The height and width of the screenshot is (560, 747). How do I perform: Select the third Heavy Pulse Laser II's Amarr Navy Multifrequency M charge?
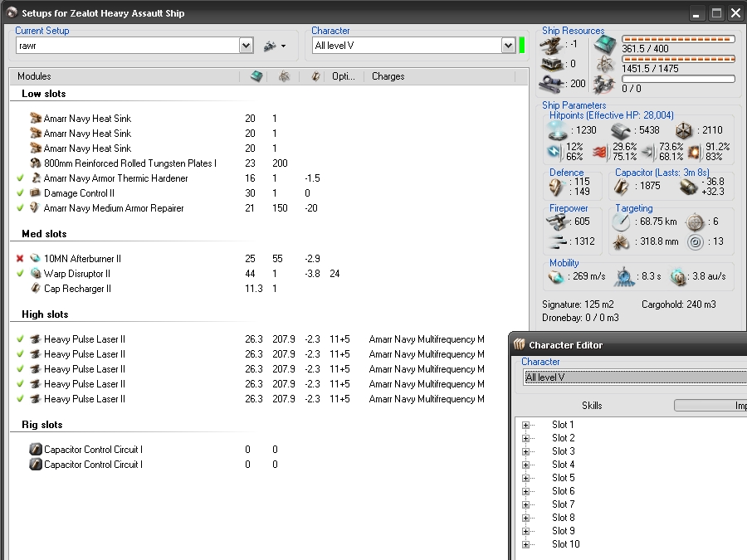(427, 369)
